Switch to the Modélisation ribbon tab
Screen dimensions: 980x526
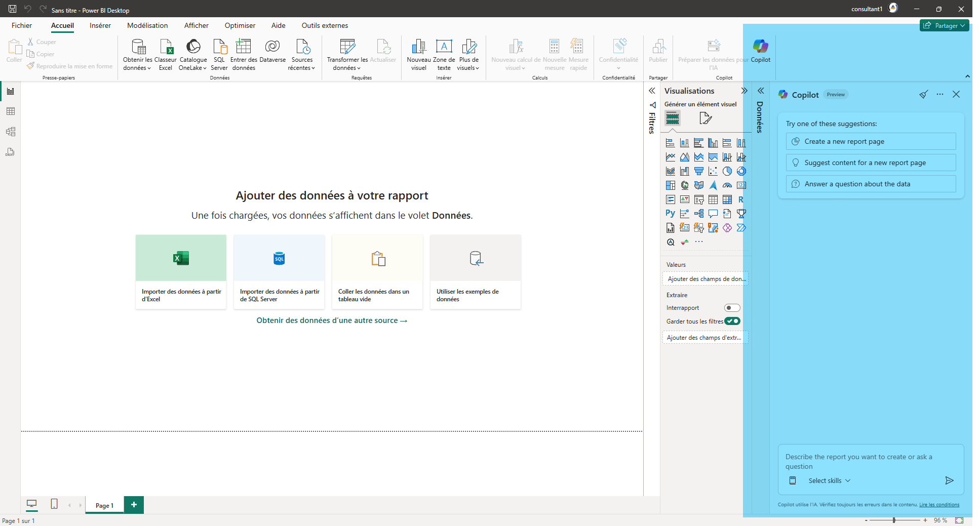147,25
